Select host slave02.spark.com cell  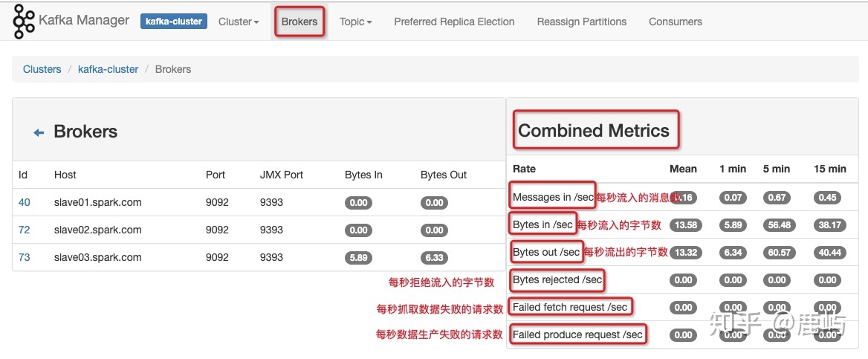(x=98, y=230)
